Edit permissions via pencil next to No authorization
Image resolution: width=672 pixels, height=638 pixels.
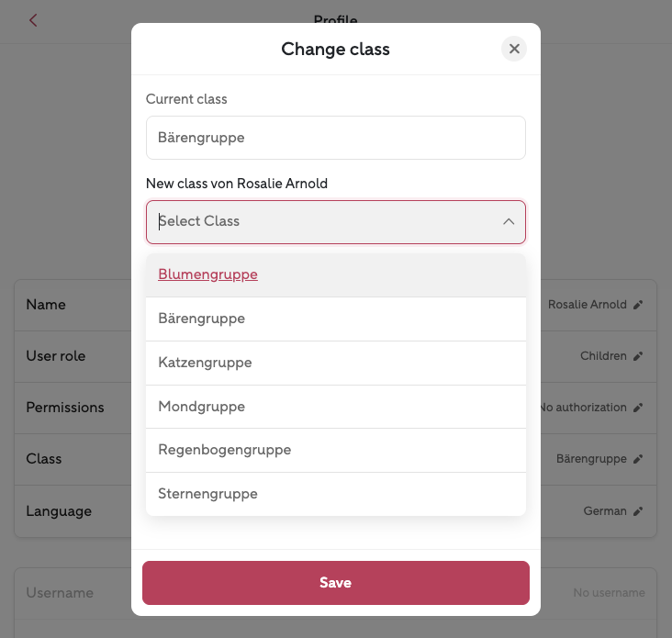[639, 408]
